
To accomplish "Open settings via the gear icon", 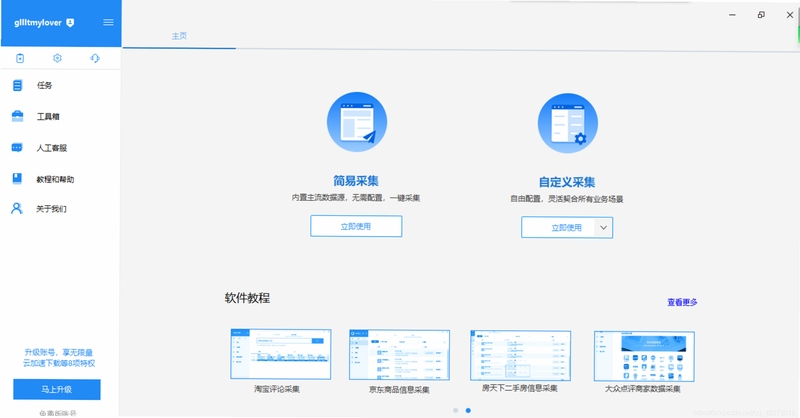I will [x=57, y=58].
